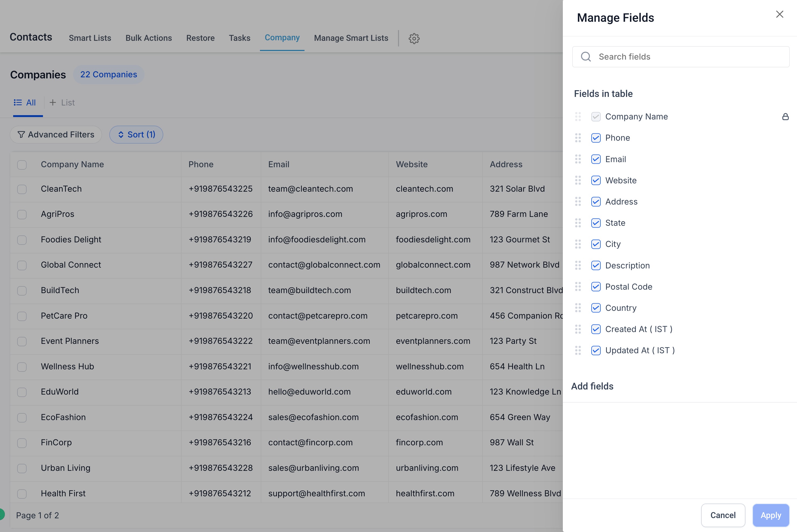The image size is (797, 532).
Task: Select the Company tab
Action: point(282,38)
